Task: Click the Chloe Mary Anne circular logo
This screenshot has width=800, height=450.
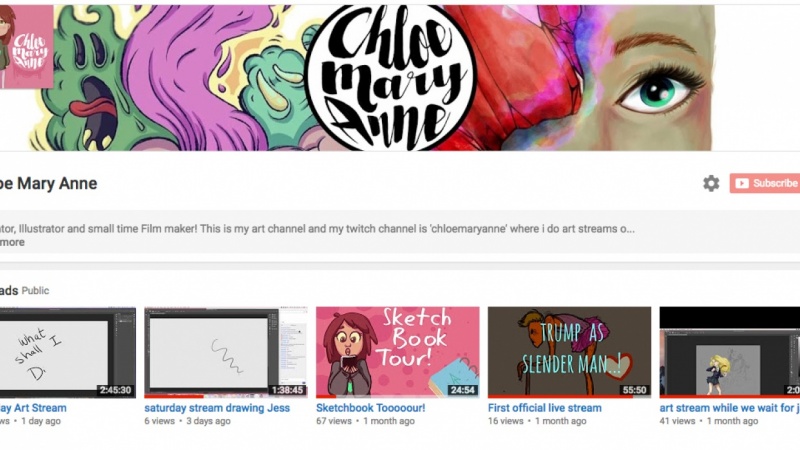Action: coord(390,78)
